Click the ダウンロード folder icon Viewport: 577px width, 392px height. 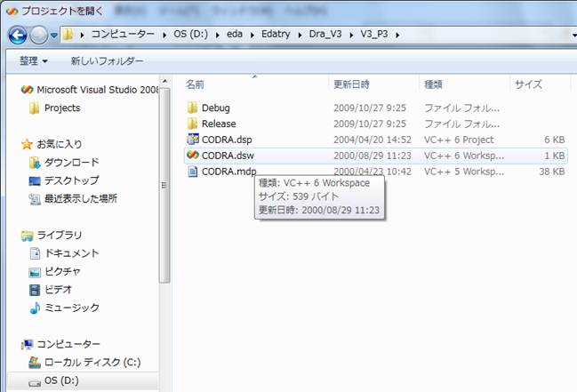[x=34, y=163]
